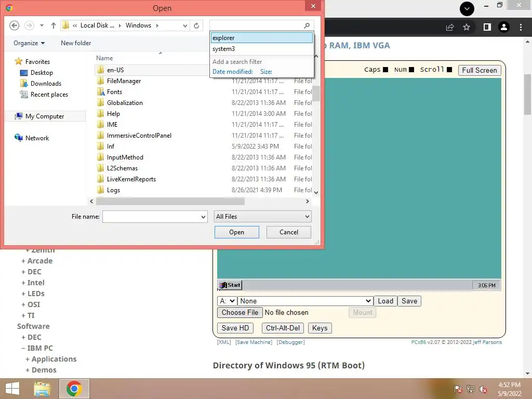The height and width of the screenshot is (399, 532).
Task: Click the Load button
Action: click(385, 301)
